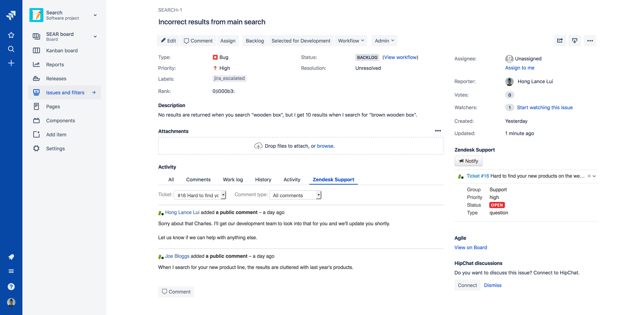
Task: Open Reports from the sidebar
Action: point(55,64)
